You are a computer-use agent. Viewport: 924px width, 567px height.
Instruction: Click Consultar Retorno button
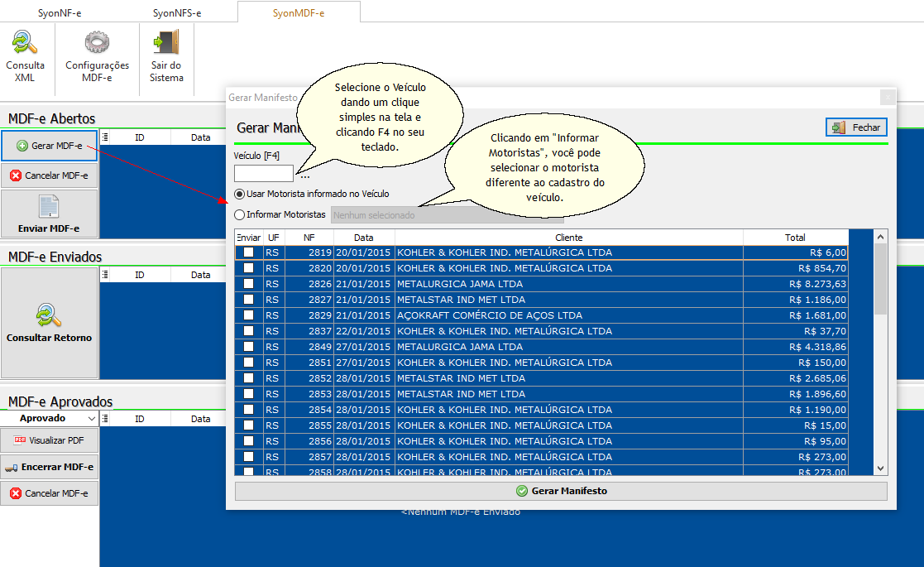50,322
